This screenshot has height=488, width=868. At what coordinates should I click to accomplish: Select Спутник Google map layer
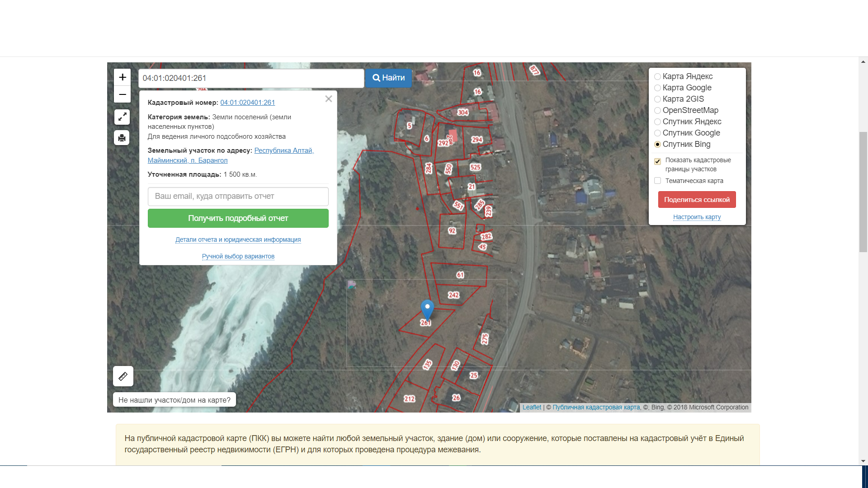[658, 133]
